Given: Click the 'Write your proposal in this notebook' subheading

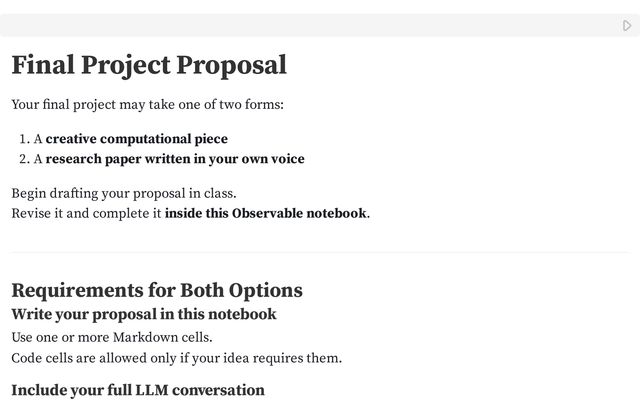Looking at the screenshot, I should [143, 315].
